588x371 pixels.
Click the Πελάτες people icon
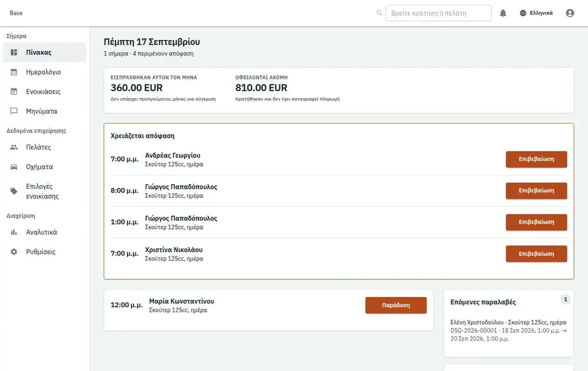point(14,147)
